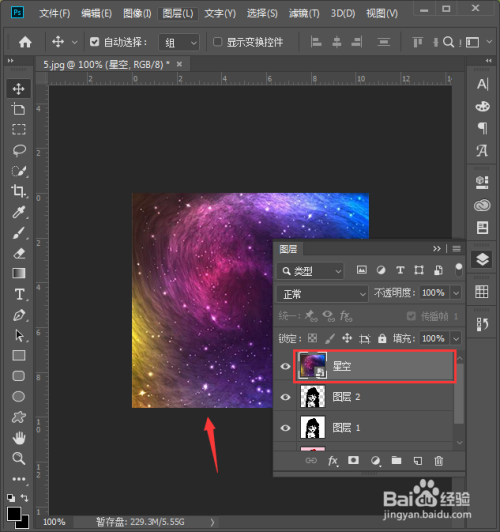Open the 图像(I) menu
The width and height of the screenshot is (500, 532).
coord(137,13)
